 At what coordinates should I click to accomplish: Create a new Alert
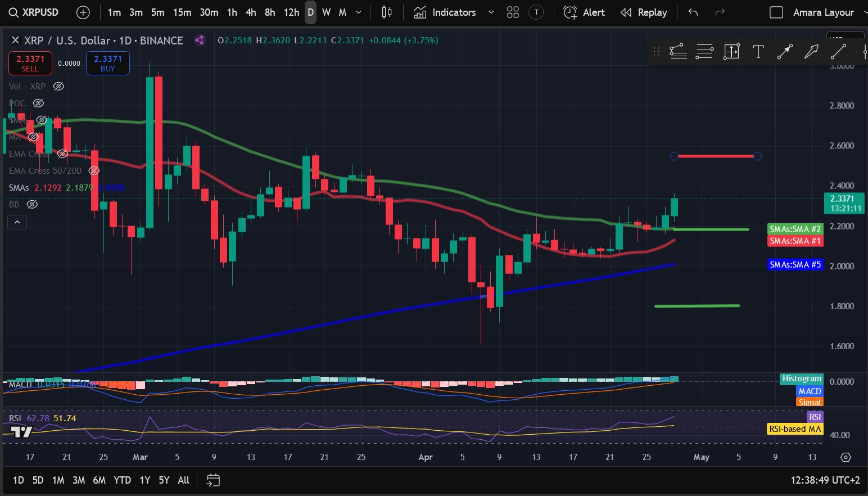pos(584,12)
